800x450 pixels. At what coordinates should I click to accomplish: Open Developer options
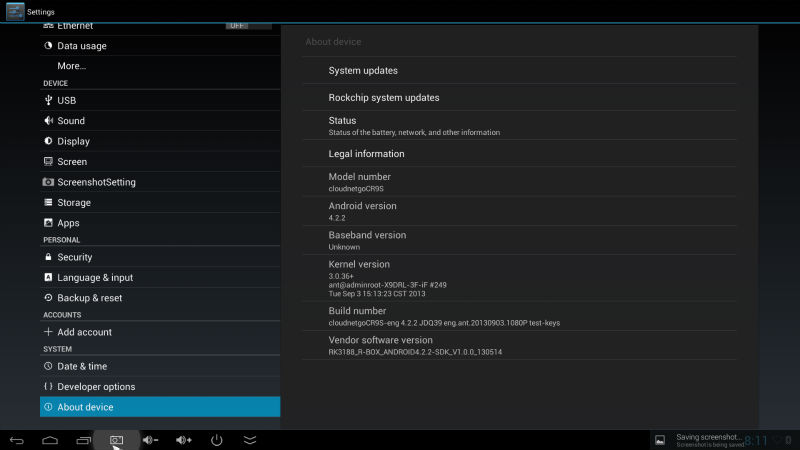(160, 387)
